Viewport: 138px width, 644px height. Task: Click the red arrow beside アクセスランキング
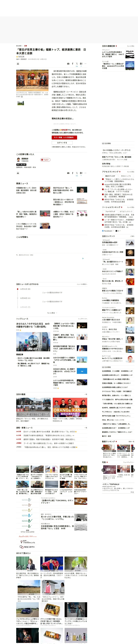pos(120,172)
